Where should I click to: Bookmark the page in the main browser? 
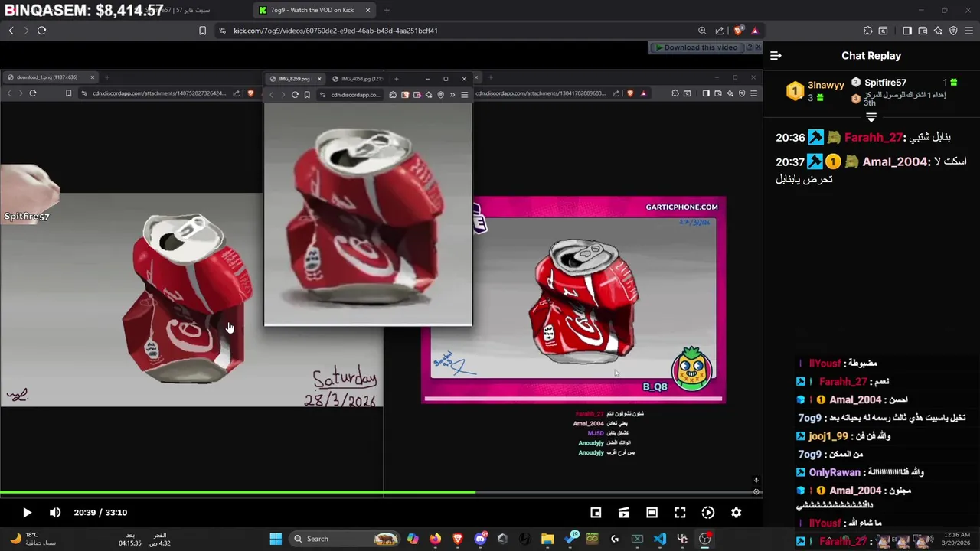point(202,31)
